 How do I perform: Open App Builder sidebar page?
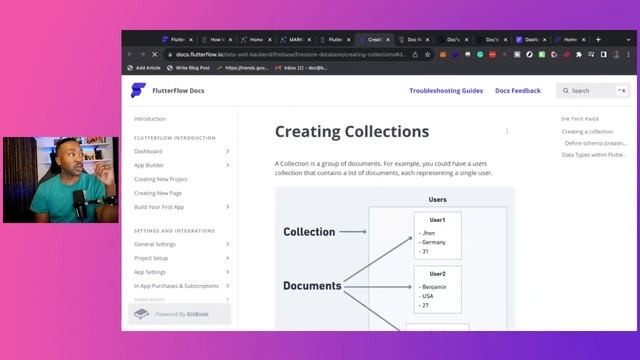[x=149, y=165]
